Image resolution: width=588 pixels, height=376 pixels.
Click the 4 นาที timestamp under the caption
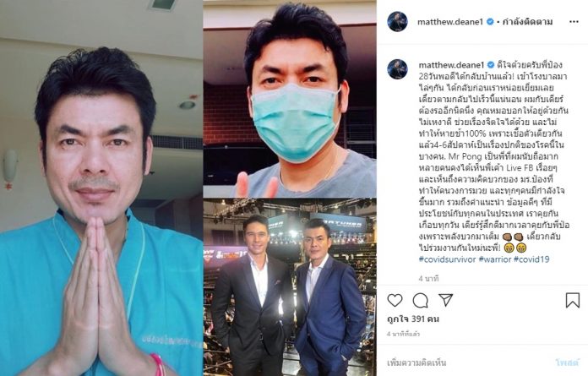(x=428, y=279)
